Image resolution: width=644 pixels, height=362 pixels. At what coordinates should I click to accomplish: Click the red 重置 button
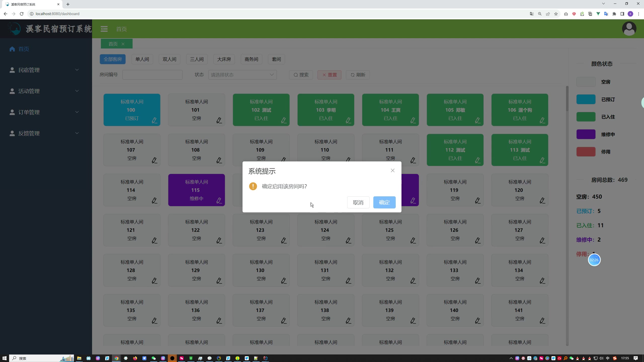[x=329, y=75]
